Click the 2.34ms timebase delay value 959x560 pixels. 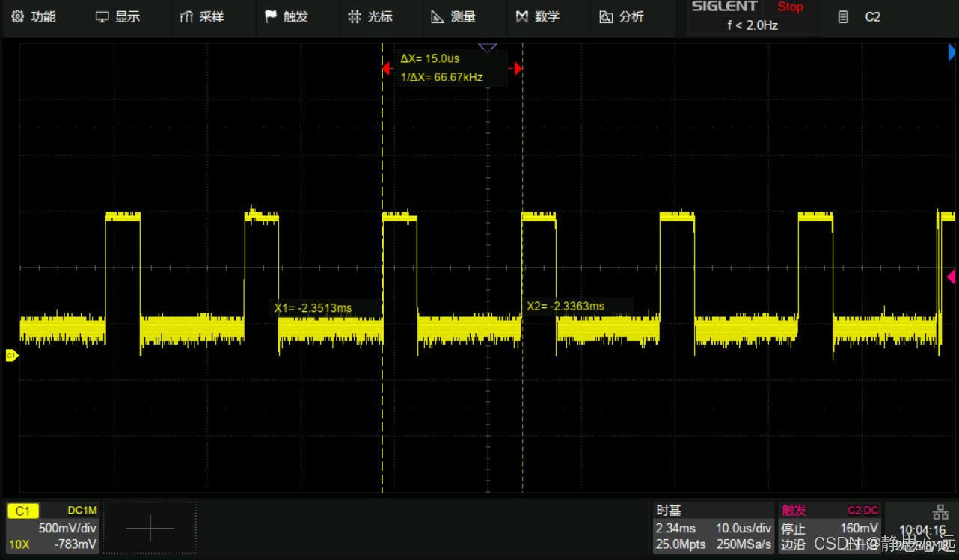[x=675, y=528]
